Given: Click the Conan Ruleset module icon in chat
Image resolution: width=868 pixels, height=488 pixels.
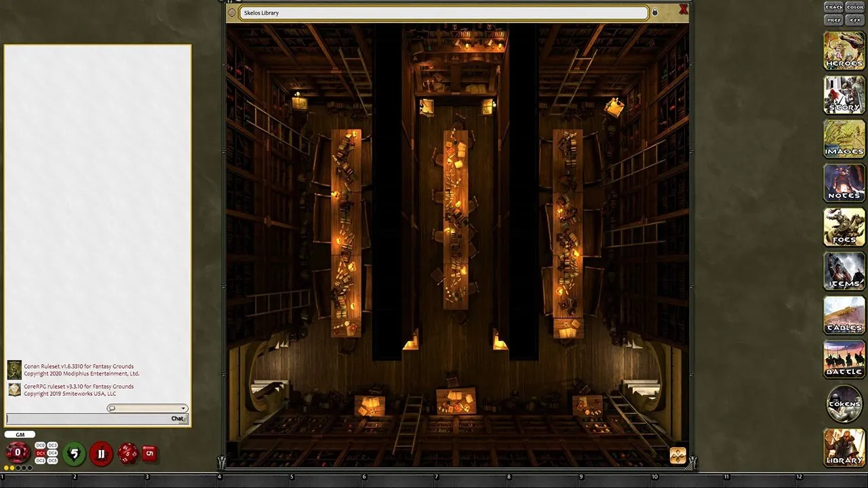Looking at the screenshot, I should coord(14,370).
